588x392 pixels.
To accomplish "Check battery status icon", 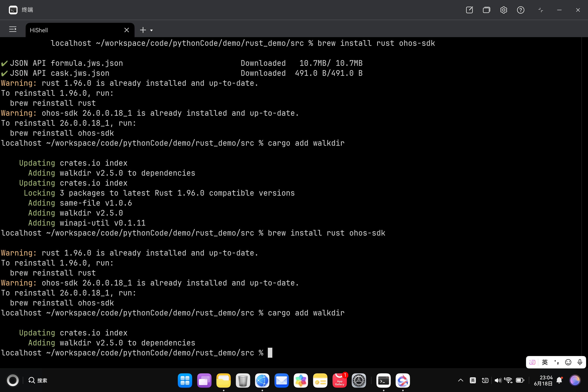I will 520,380.
